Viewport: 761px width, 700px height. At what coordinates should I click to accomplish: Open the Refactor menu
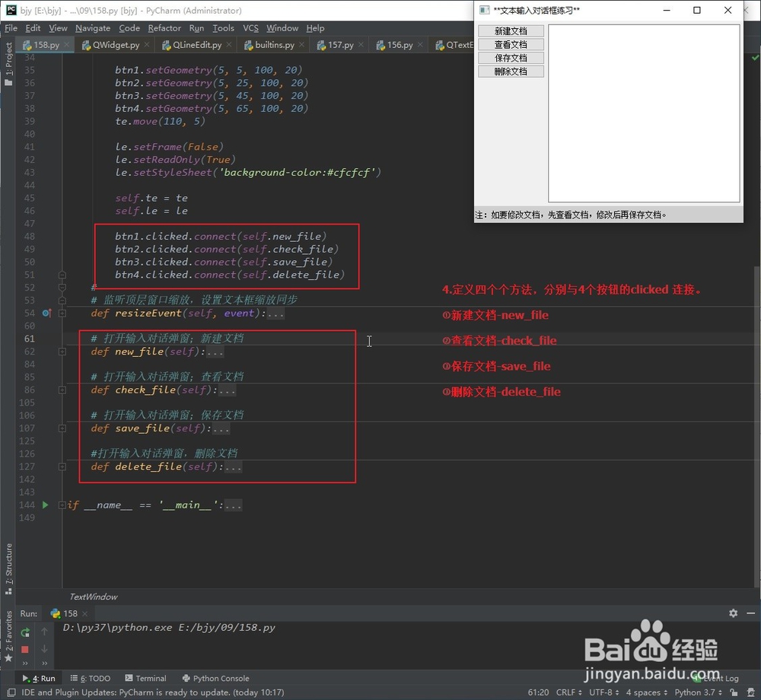[x=164, y=28]
